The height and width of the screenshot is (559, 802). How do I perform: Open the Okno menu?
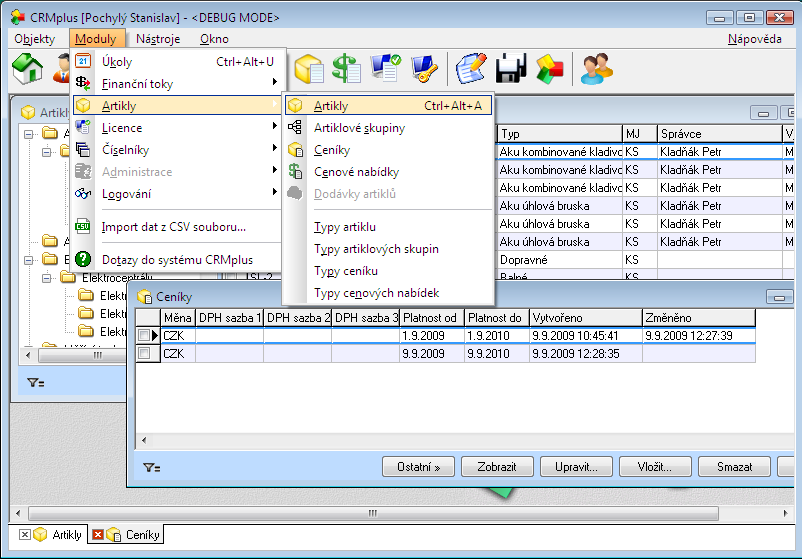(214, 39)
